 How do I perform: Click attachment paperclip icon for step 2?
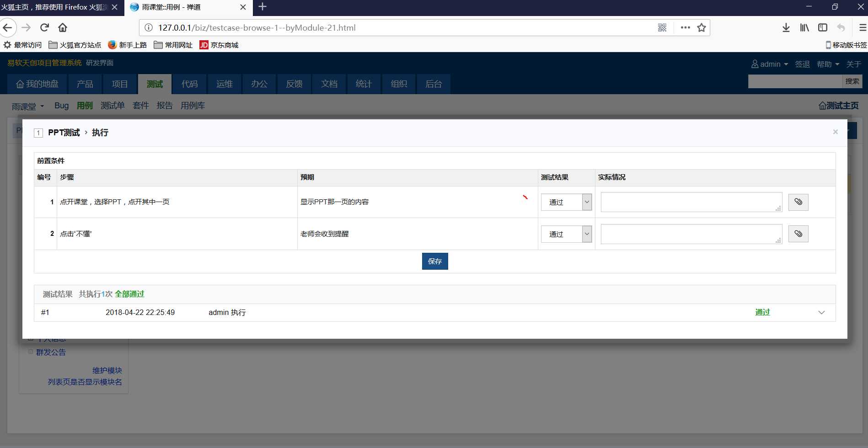798,234
